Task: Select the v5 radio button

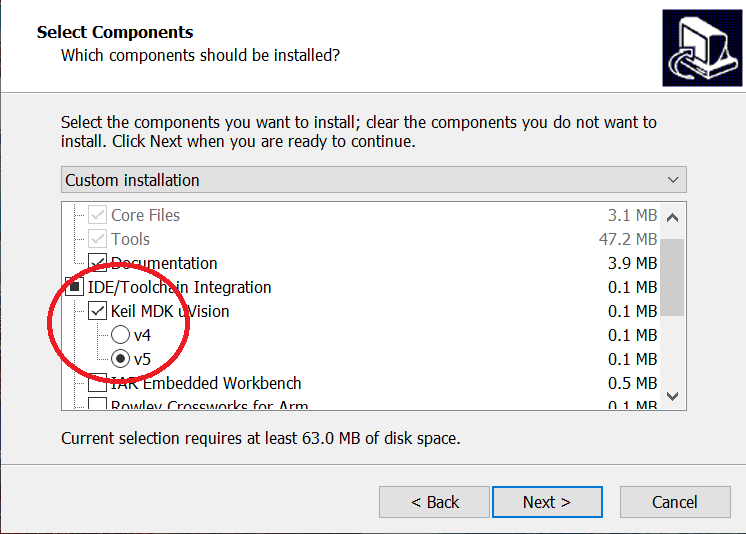Action: (120, 359)
